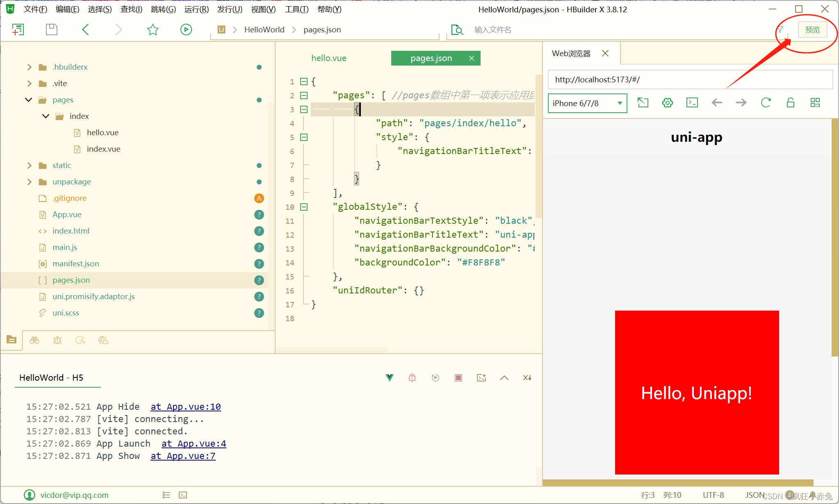
Task: Open App.vue in the file tree
Action: pos(67,214)
